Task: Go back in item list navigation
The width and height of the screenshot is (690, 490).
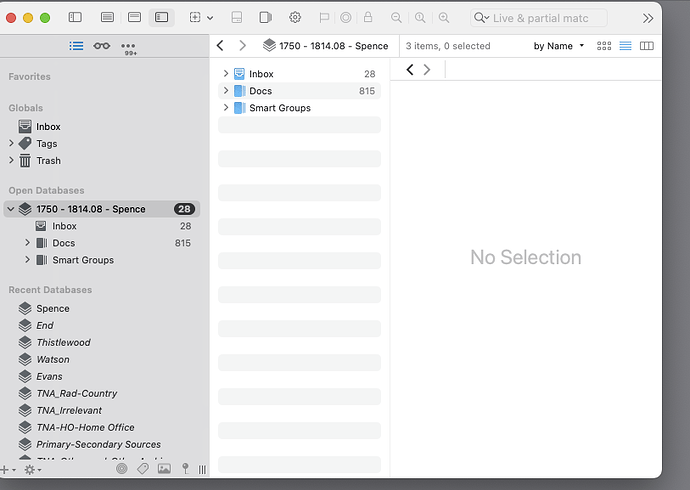Action: pos(220,45)
